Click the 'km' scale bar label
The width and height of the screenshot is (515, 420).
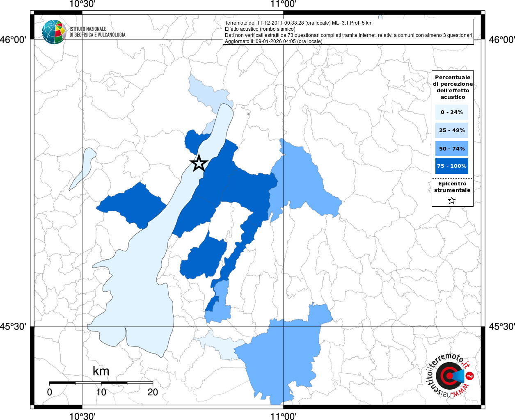tap(101, 371)
